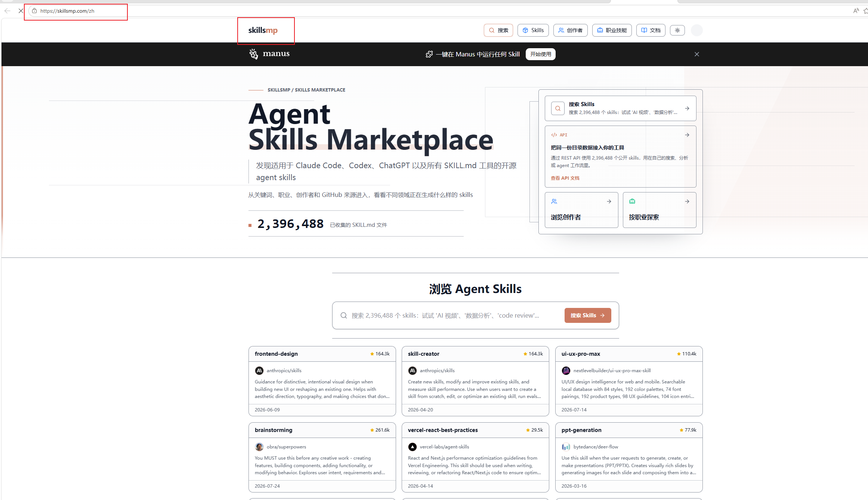
Task: Click the arrow on the API card
Action: click(687, 135)
